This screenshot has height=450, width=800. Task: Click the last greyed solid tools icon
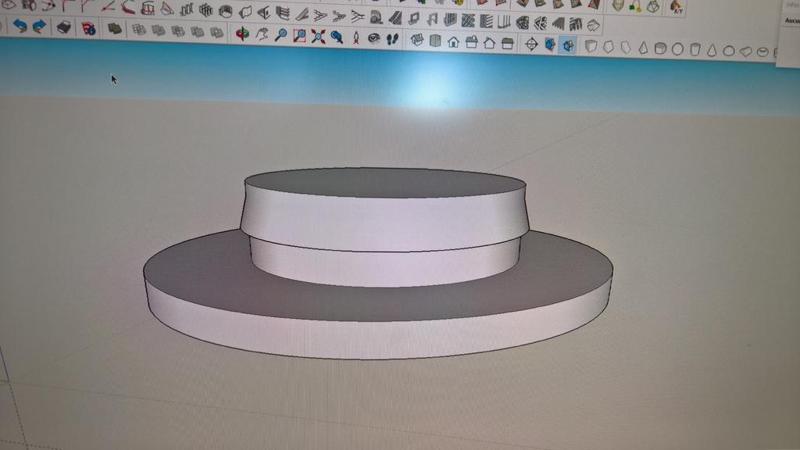tap(217, 33)
